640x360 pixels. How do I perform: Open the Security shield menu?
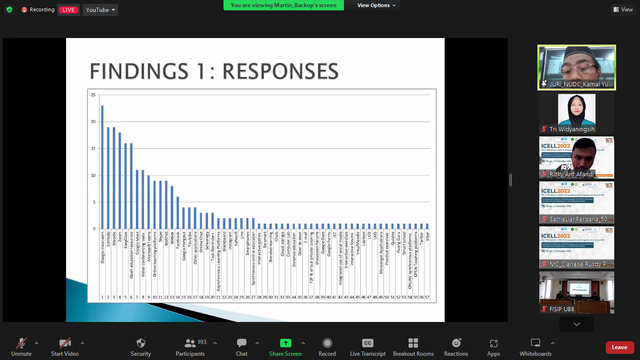coord(141,347)
